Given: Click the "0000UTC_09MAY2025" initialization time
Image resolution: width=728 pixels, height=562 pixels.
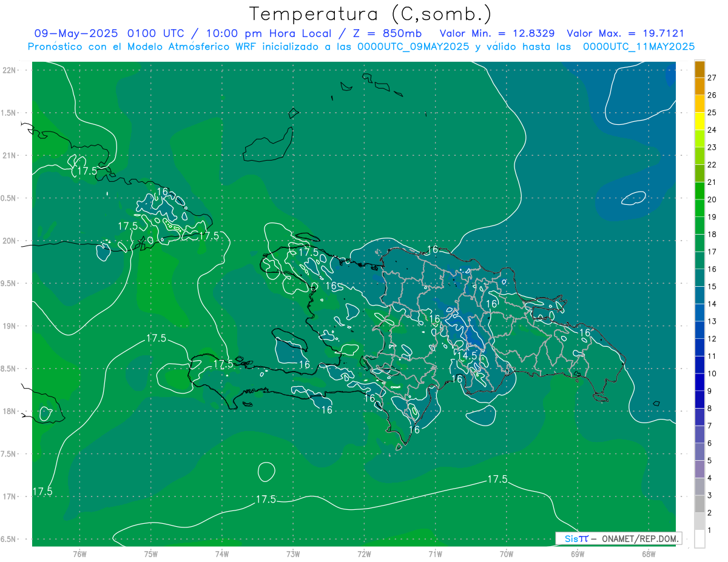Looking at the screenshot, I should click(x=413, y=47).
